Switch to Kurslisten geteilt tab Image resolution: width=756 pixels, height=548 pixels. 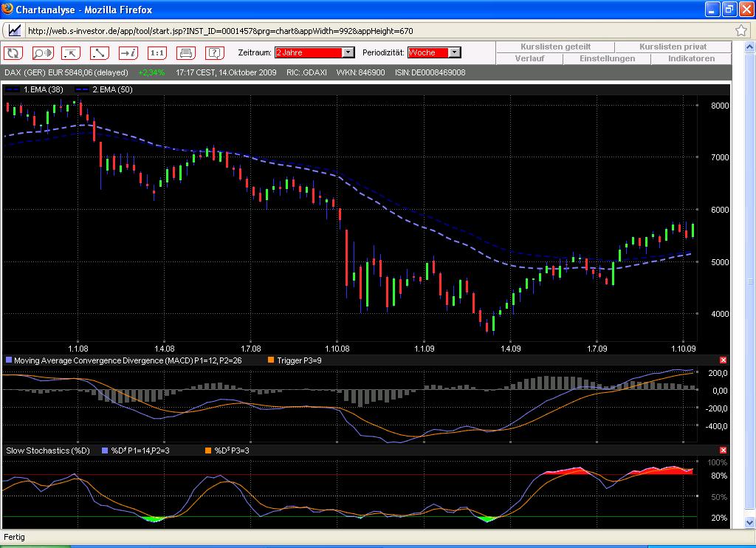(555, 47)
